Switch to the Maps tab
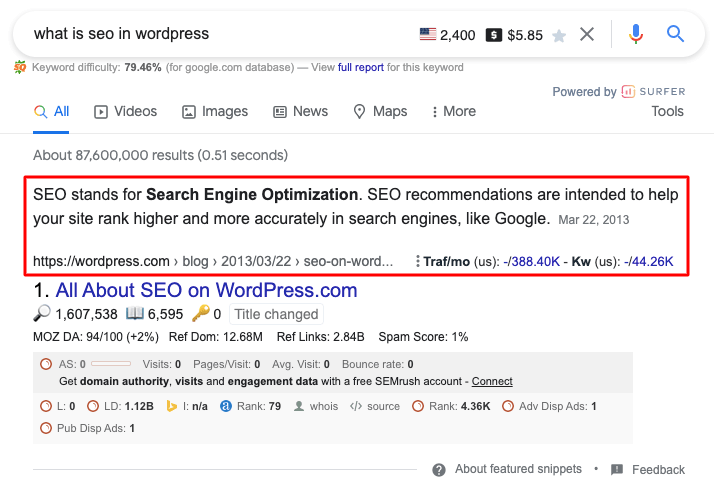The width and height of the screenshot is (714, 495). 380,112
